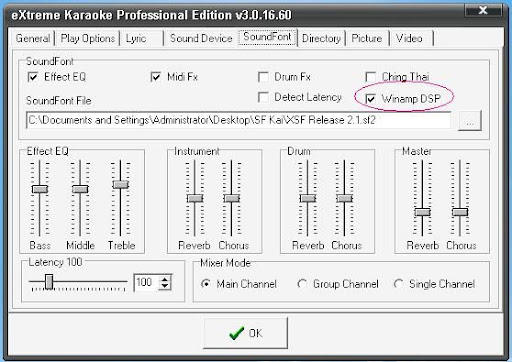
Task: Turn on Detect Latency
Action: [263, 97]
